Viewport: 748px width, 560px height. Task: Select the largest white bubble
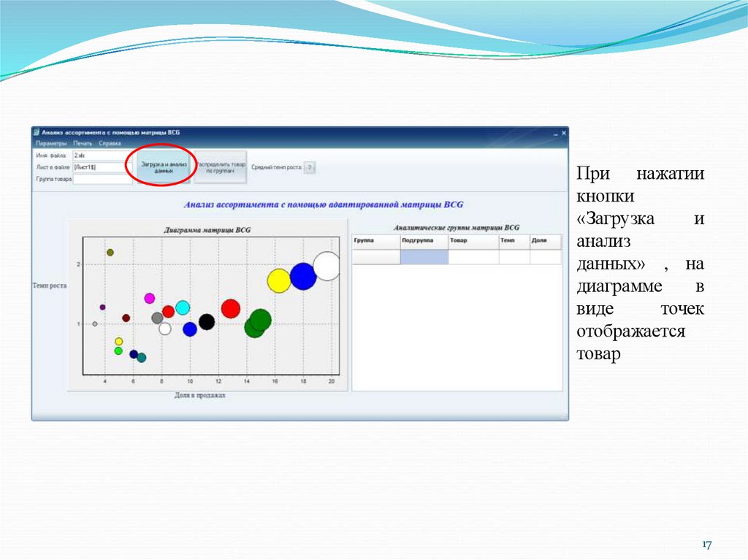pyautogui.click(x=327, y=266)
